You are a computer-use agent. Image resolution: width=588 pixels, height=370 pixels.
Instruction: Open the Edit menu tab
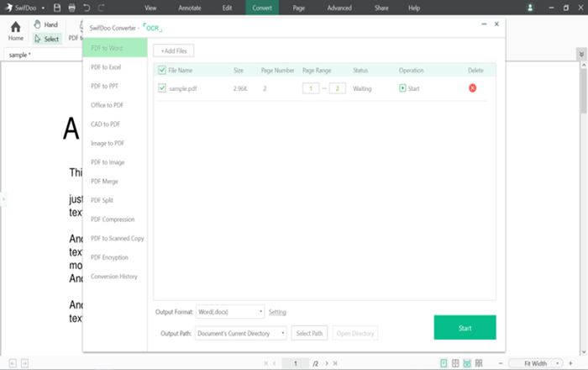(x=227, y=8)
